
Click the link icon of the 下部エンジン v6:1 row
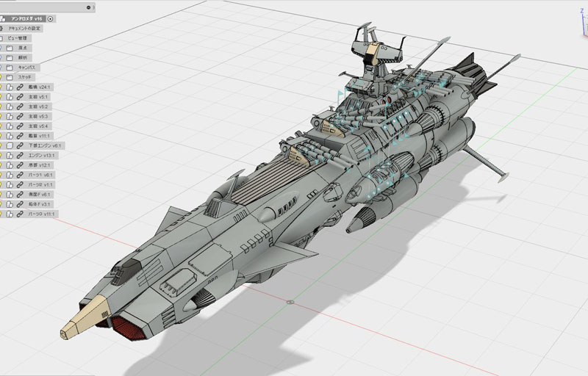(x=20, y=145)
